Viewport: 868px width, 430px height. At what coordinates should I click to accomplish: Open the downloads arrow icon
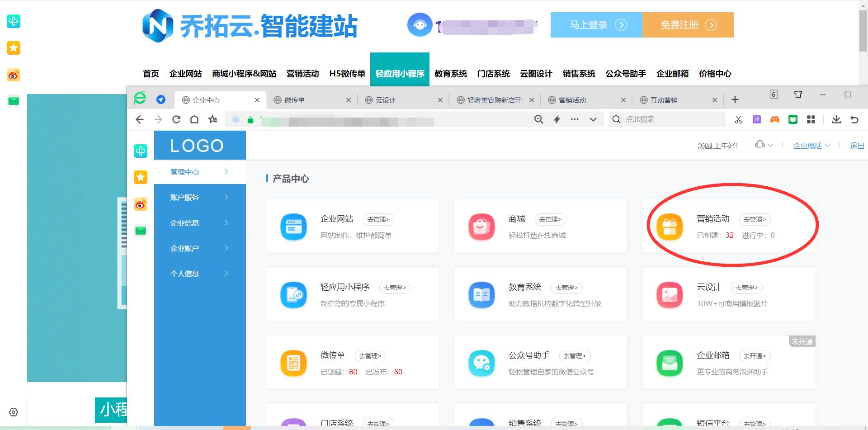pyautogui.click(x=836, y=119)
